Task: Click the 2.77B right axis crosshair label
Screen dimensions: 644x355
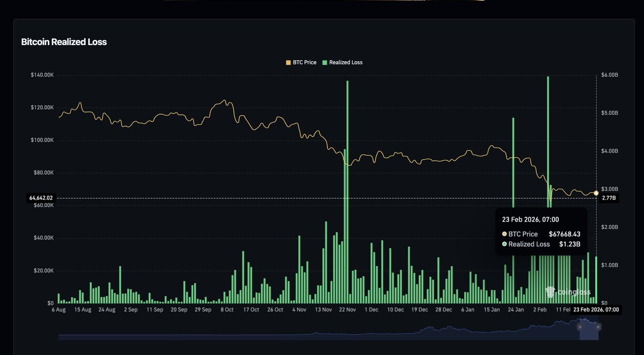Action: [x=609, y=198]
